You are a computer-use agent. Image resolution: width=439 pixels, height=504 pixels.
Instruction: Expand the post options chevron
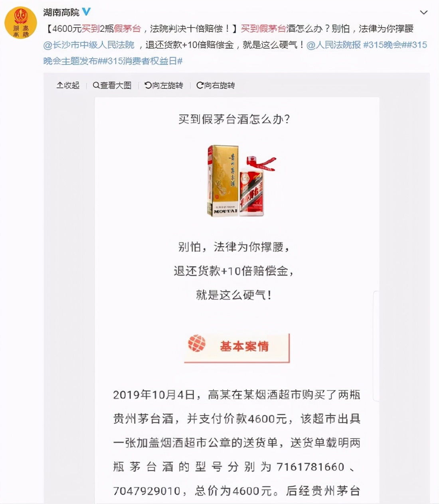(424, 12)
